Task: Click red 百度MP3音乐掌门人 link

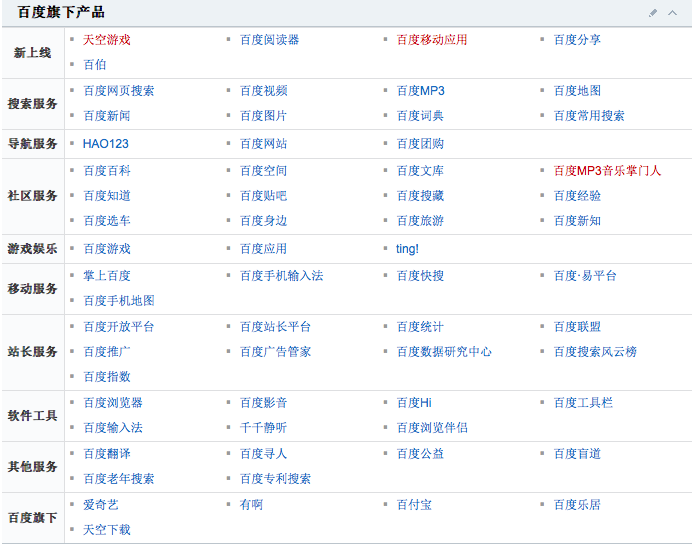Action: 607,171
